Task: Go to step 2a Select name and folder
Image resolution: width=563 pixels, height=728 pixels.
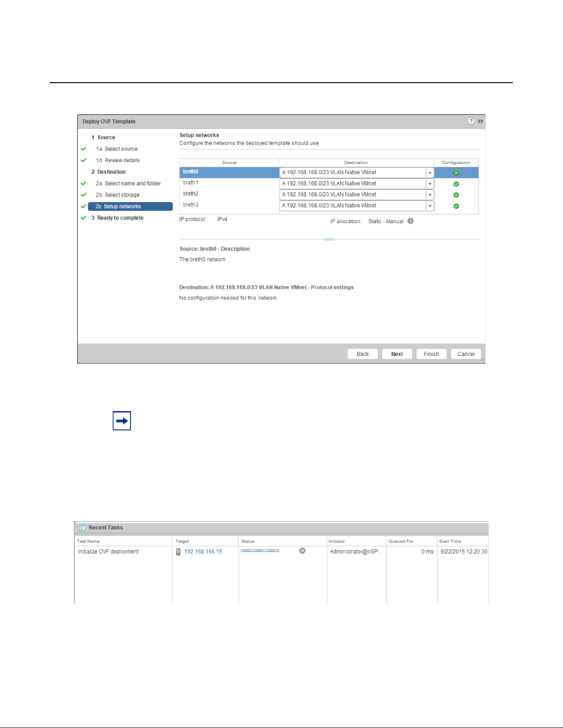Action: [x=128, y=183]
